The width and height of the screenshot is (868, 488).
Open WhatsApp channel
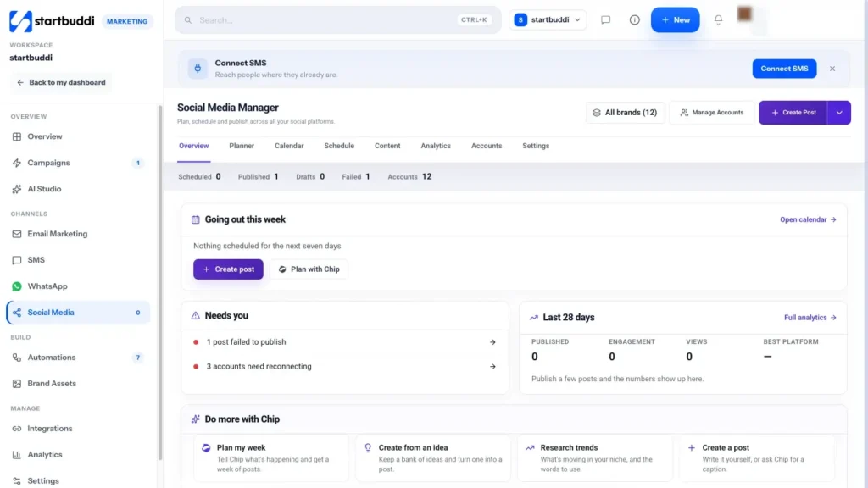click(77, 286)
